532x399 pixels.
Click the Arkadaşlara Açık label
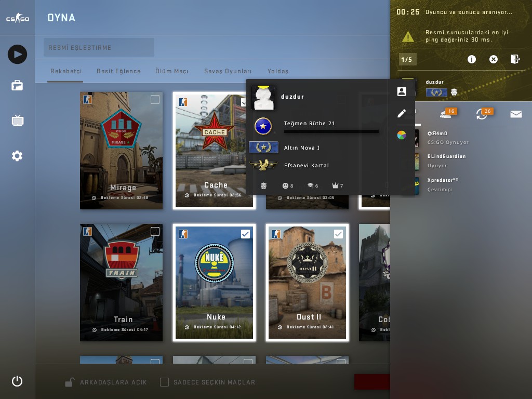click(x=113, y=382)
